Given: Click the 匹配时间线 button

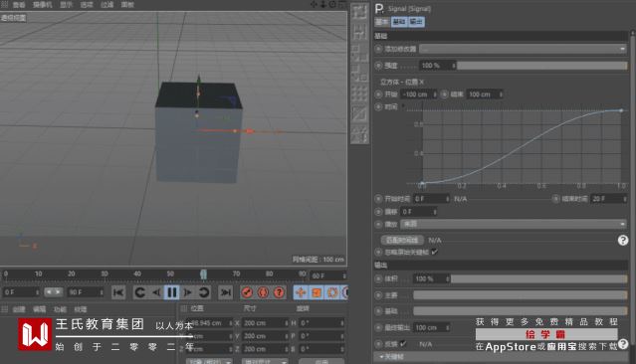Looking at the screenshot, I should coord(402,240).
